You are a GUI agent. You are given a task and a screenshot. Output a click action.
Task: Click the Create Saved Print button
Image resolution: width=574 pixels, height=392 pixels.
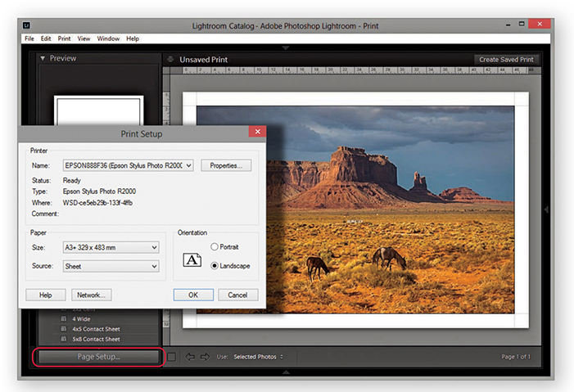pos(506,60)
